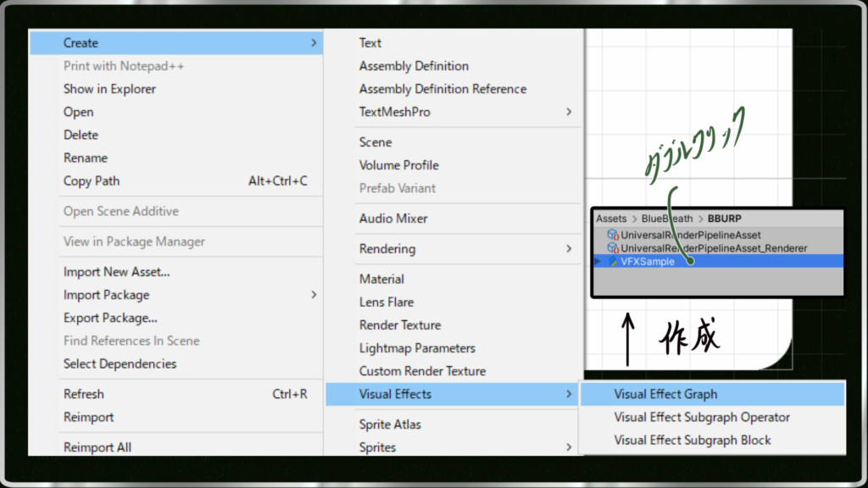Image resolution: width=868 pixels, height=488 pixels.
Task: Select Render Texture in the Create list
Action: pyautogui.click(x=399, y=325)
